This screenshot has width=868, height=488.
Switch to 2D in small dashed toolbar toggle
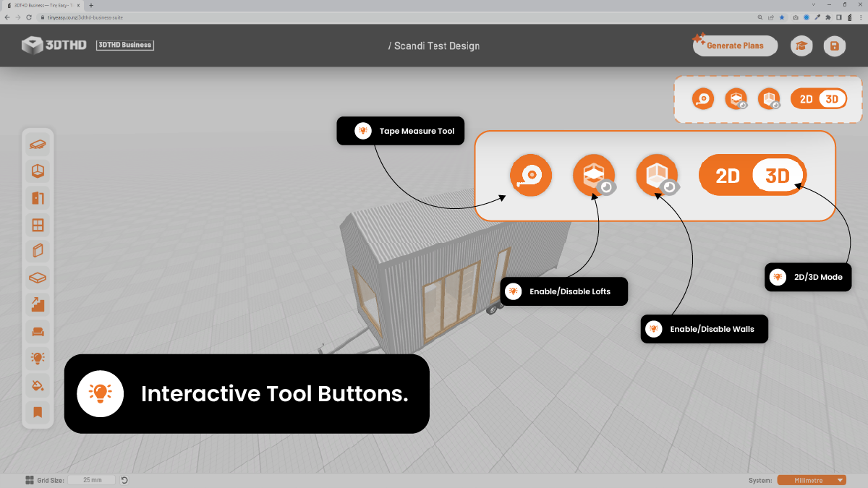(x=807, y=99)
